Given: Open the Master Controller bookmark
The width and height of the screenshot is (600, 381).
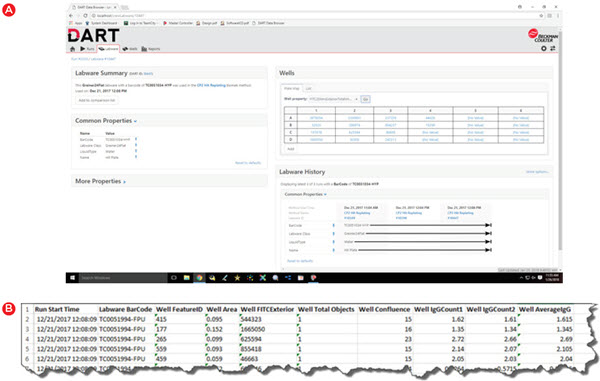Looking at the screenshot, I should (x=178, y=23).
